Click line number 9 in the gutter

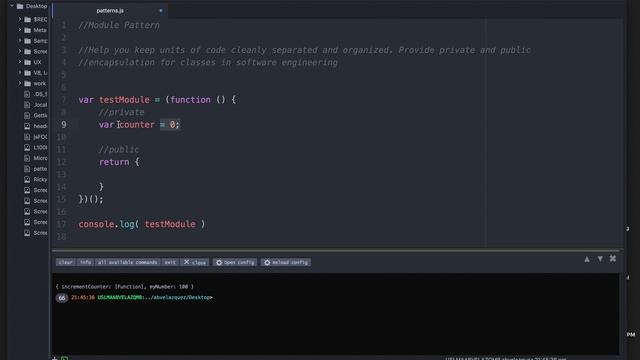tap(64, 124)
